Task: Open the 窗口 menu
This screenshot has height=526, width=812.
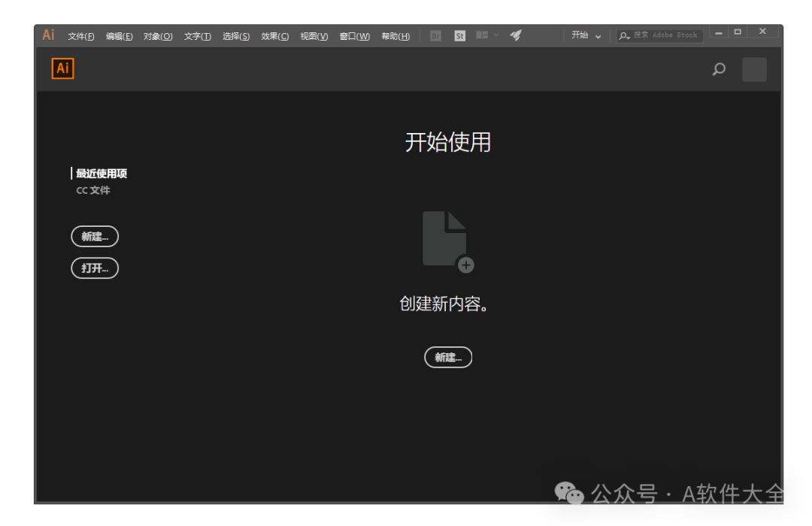Action: [x=355, y=35]
